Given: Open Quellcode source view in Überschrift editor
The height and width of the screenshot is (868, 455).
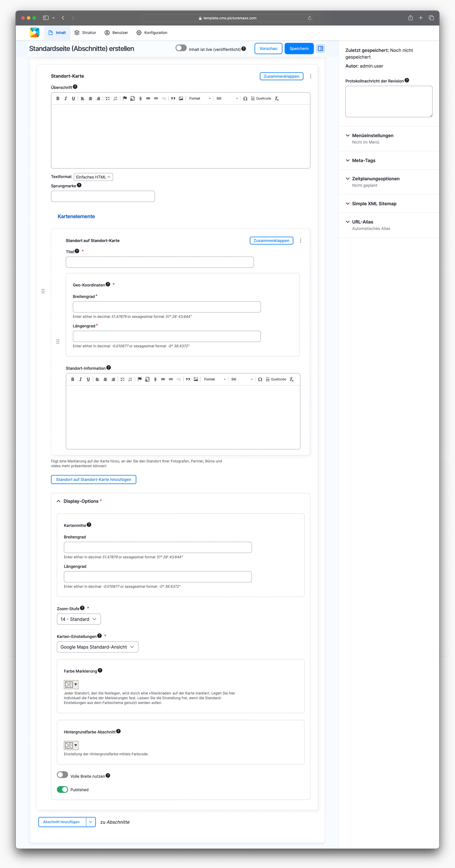Looking at the screenshot, I should coord(261,98).
